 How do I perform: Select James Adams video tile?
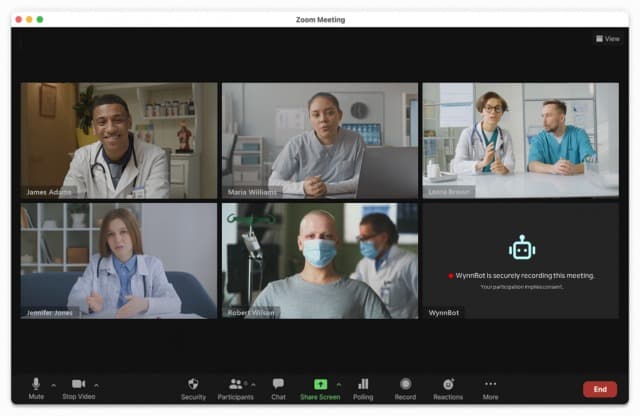pyautogui.click(x=119, y=140)
